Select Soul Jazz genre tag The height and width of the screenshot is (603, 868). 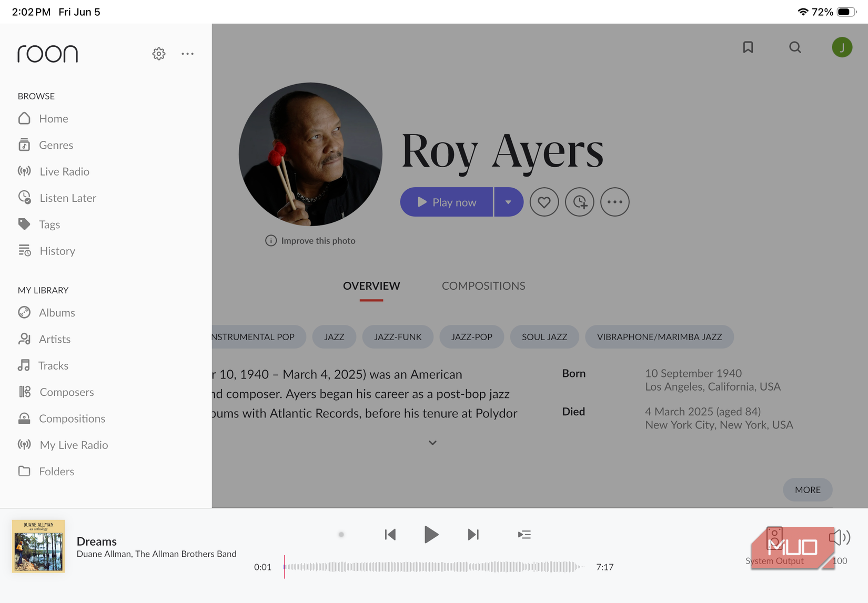pyautogui.click(x=544, y=337)
